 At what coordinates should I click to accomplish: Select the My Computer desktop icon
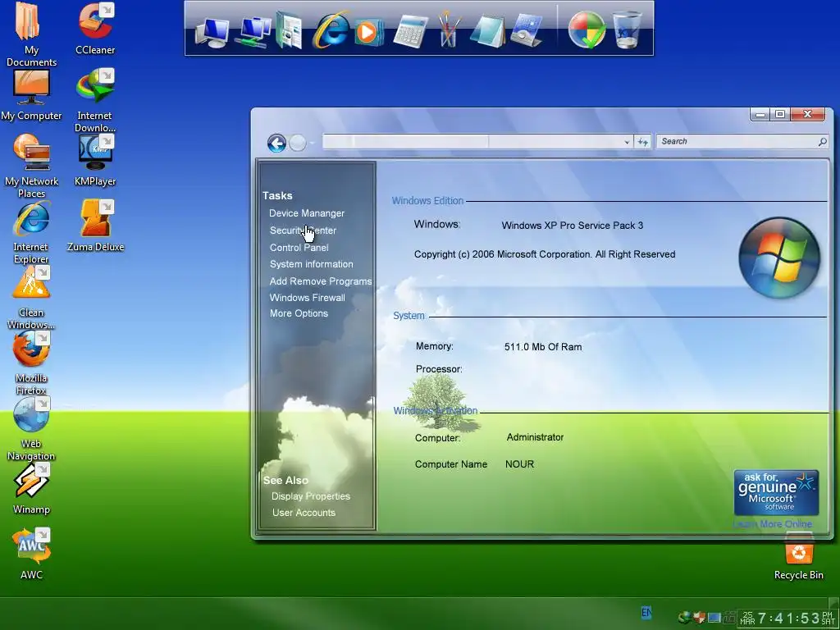point(31,94)
